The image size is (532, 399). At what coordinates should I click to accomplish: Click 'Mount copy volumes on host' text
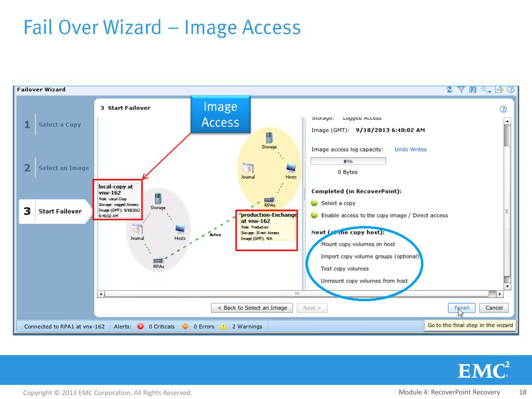pos(358,244)
